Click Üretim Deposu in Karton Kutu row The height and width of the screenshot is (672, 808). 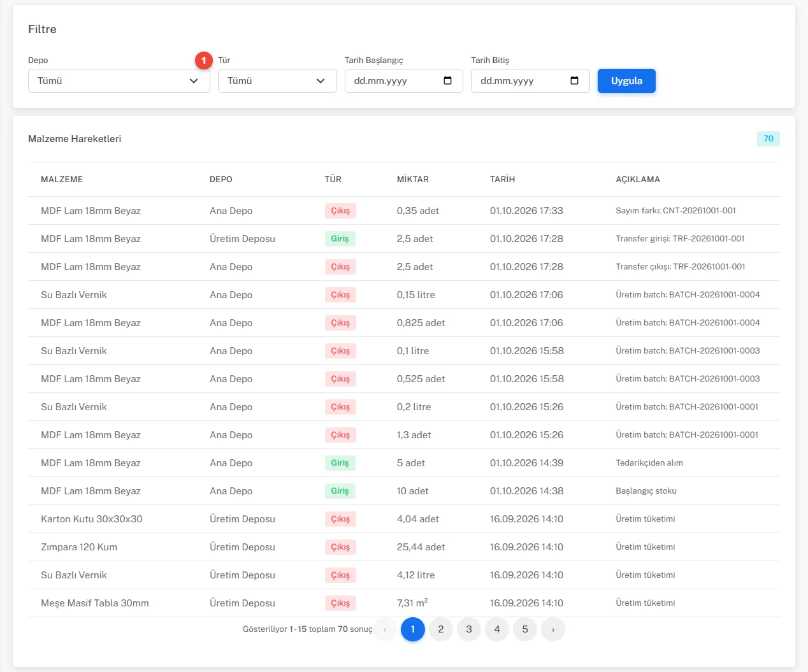tap(242, 519)
